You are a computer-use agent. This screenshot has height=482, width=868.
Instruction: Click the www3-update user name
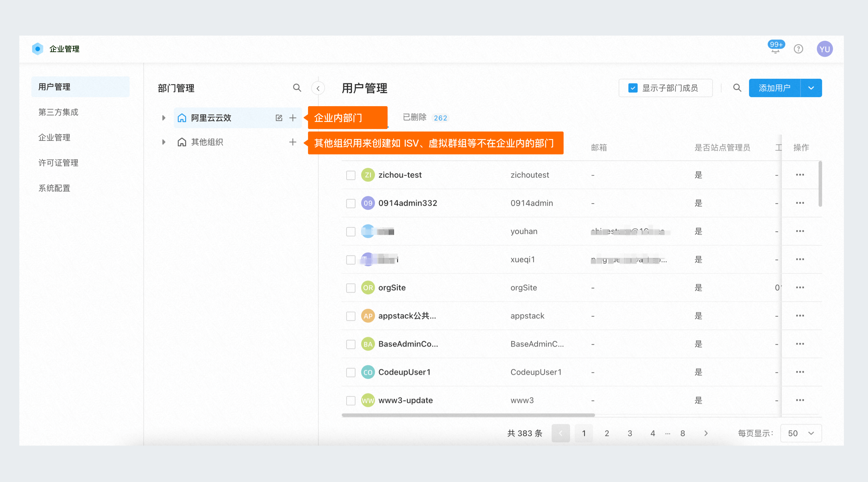tap(405, 400)
